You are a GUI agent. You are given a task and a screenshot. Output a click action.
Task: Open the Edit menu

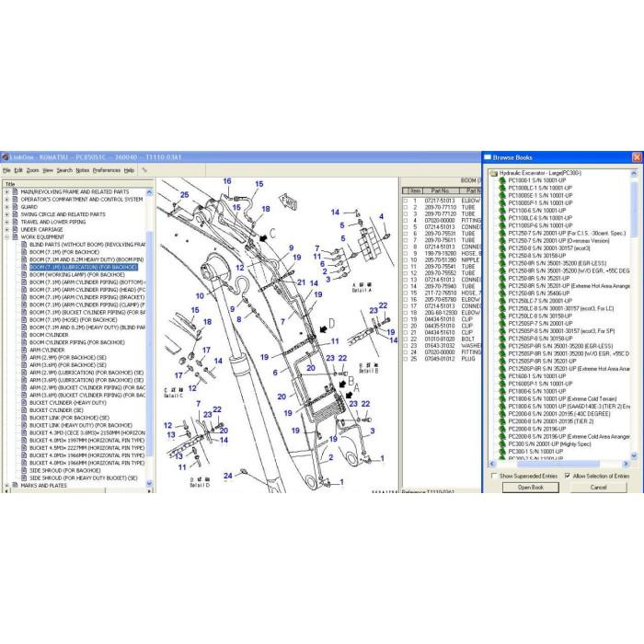pyautogui.click(x=18, y=170)
